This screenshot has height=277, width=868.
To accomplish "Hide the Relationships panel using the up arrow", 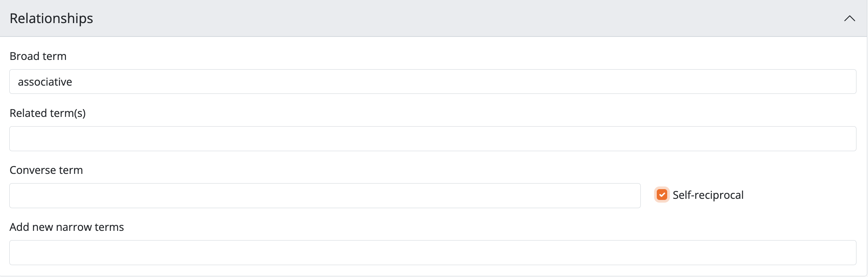I will pyautogui.click(x=849, y=19).
